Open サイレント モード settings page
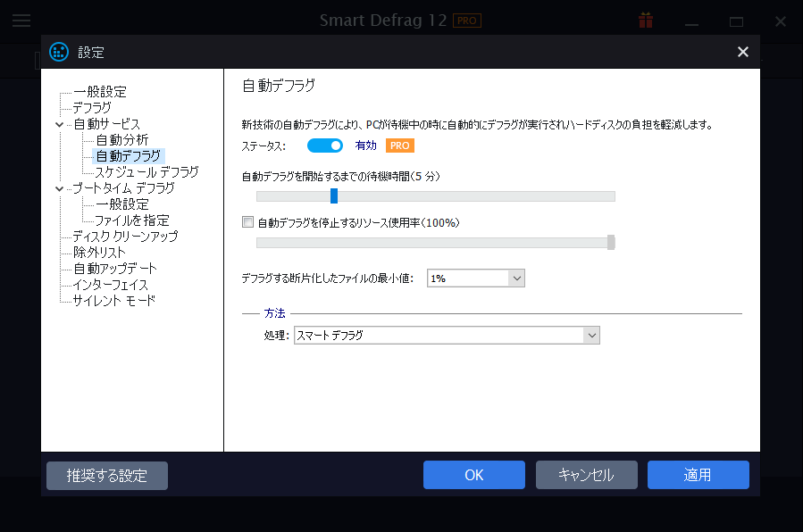 114,301
